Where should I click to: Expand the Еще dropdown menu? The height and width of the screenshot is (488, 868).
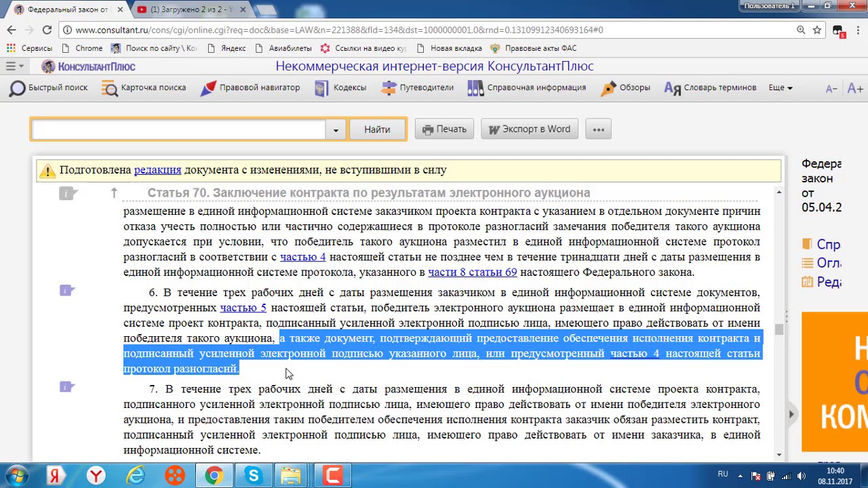tap(780, 87)
